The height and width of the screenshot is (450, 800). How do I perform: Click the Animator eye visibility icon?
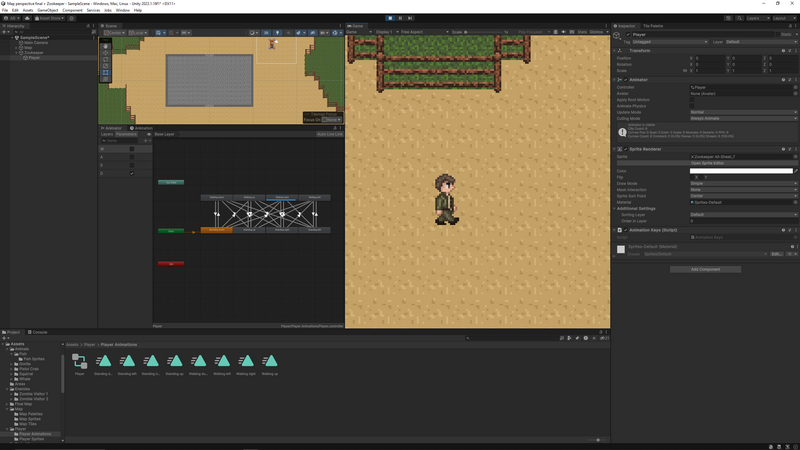click(x=148, y=134)
